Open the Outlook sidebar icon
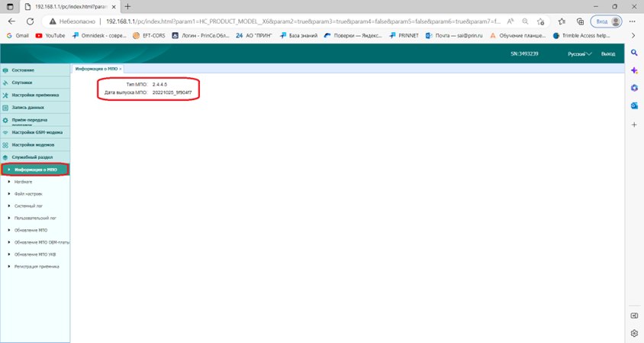The image size is (644, 343). coord(634,105)
